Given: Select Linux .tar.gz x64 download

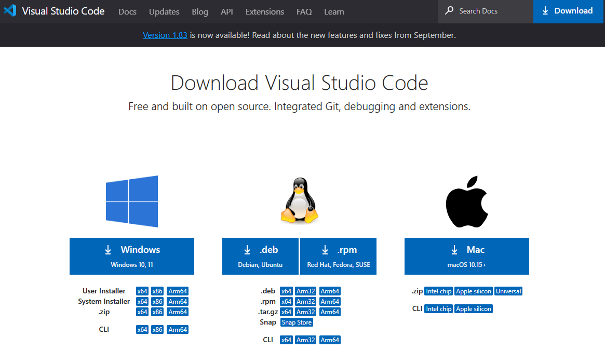Looking at the screenshot, I should click(286, 312).
